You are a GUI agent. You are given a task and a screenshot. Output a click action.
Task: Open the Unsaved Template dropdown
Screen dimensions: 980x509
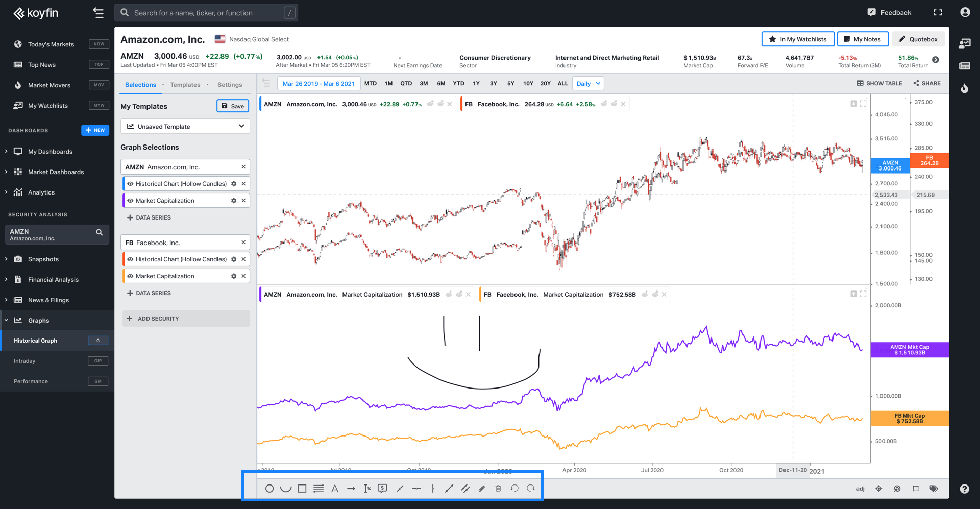point(185,126)
